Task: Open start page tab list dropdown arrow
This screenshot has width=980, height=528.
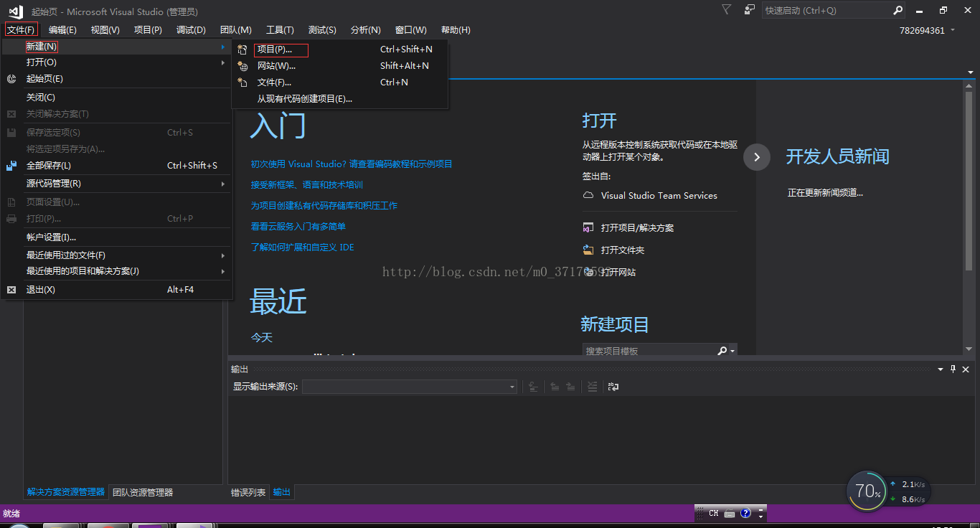Action: point(971,72)
